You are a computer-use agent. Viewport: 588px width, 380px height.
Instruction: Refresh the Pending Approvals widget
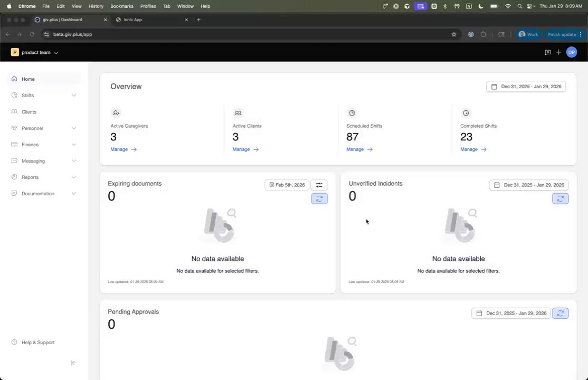click(x=560, y=313)
